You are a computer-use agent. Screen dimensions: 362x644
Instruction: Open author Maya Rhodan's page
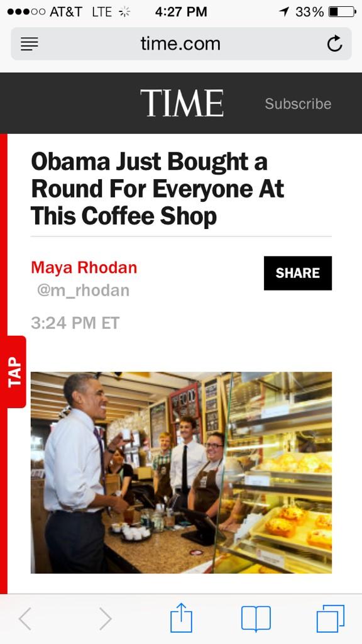[x=84, y=267]
